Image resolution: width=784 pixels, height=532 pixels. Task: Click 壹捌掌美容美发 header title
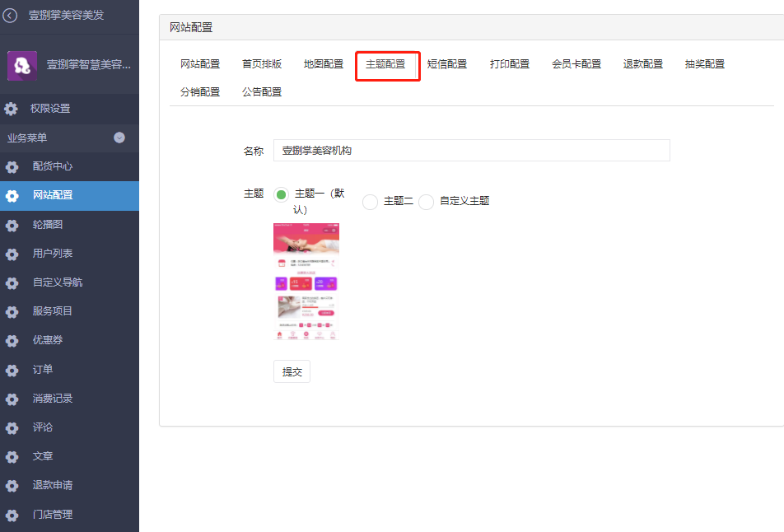click(x=66, y=16)
